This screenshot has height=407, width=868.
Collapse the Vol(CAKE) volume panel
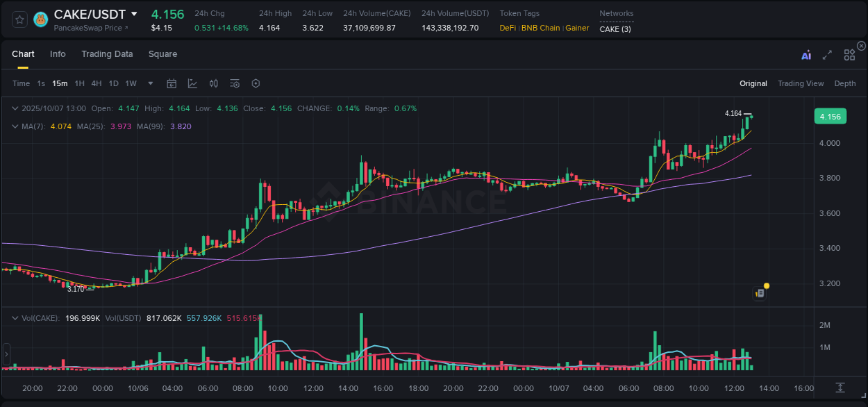point(15,317)
